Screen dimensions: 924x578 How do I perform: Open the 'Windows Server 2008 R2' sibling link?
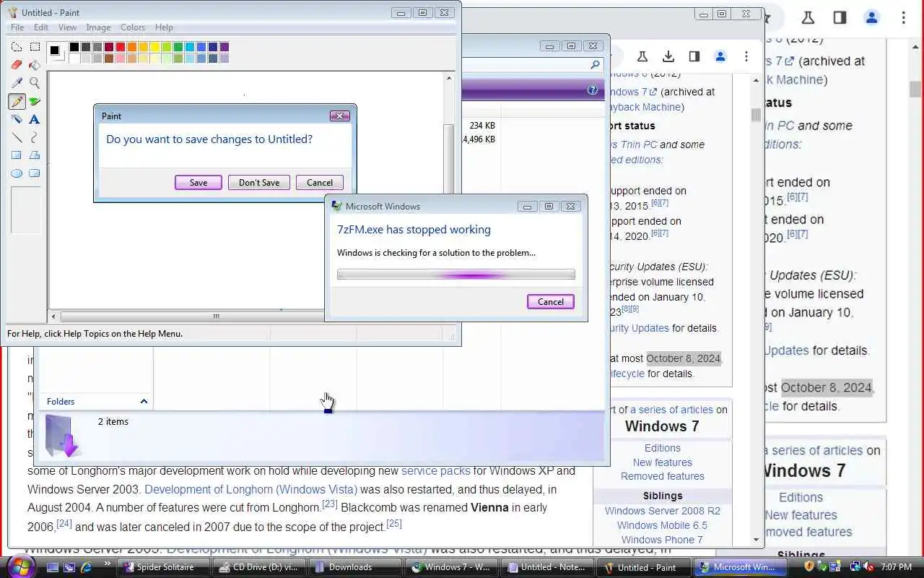[x=663, y=511]
